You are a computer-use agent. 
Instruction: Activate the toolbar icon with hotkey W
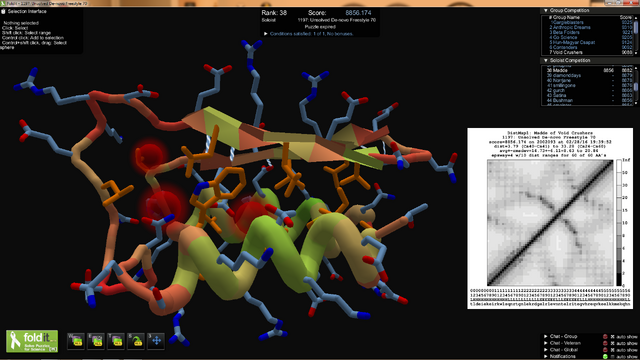point(76,341)
